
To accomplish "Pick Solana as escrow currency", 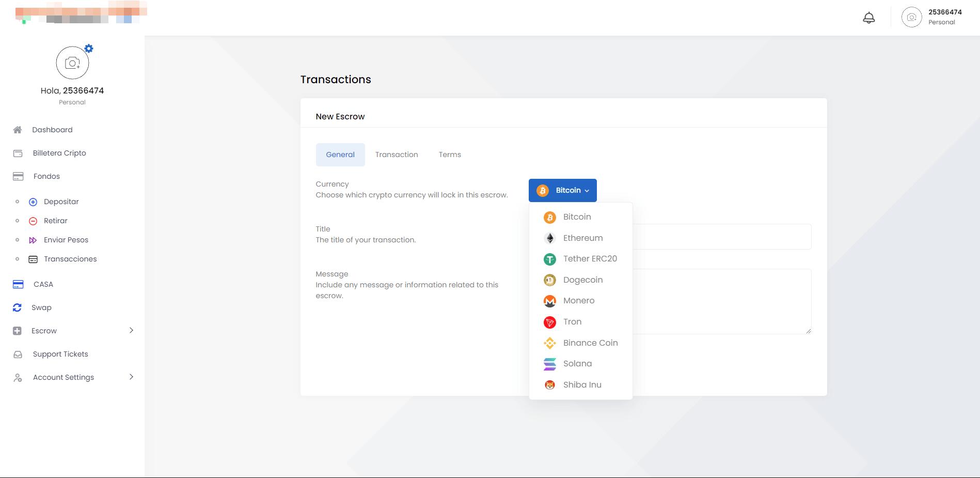I will tap(577, 364).
